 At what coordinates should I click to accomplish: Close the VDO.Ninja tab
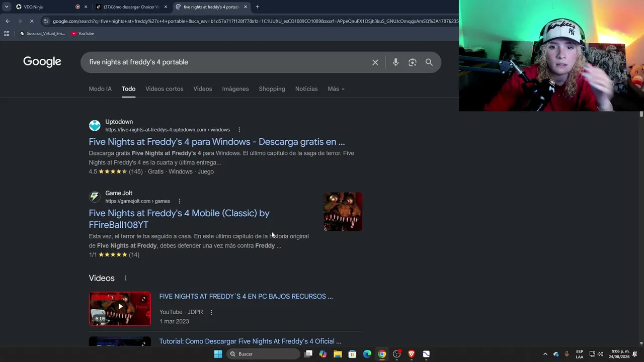[x=86, y=7]
